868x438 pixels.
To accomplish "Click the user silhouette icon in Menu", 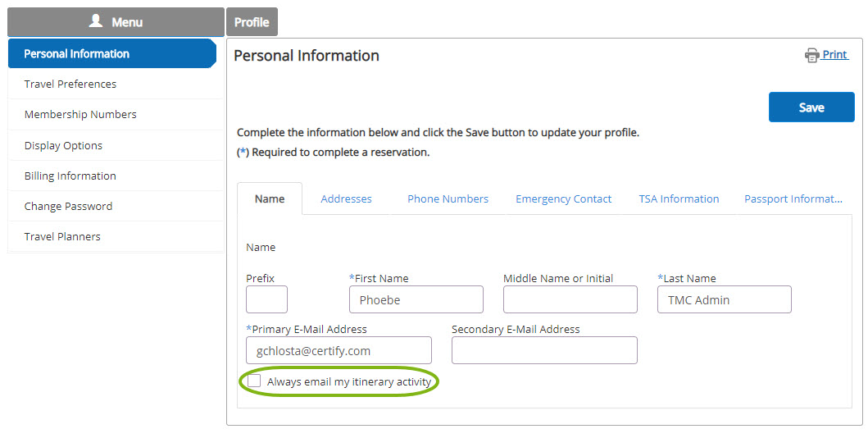I will click(x=96, y=21).
